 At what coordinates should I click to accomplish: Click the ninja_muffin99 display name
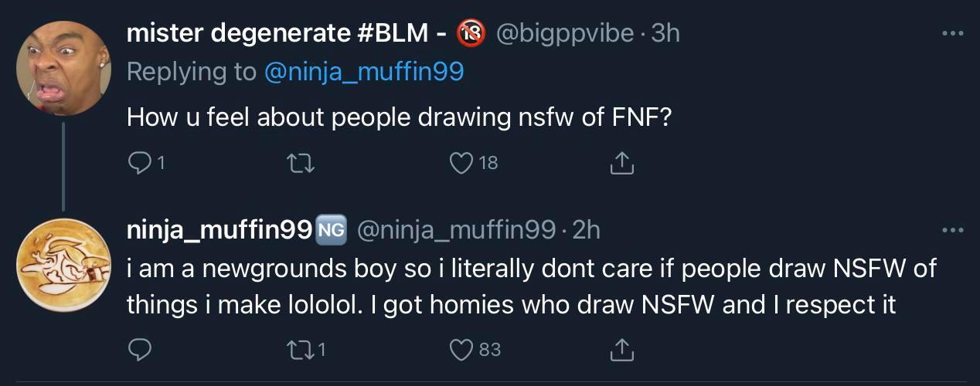219,229
